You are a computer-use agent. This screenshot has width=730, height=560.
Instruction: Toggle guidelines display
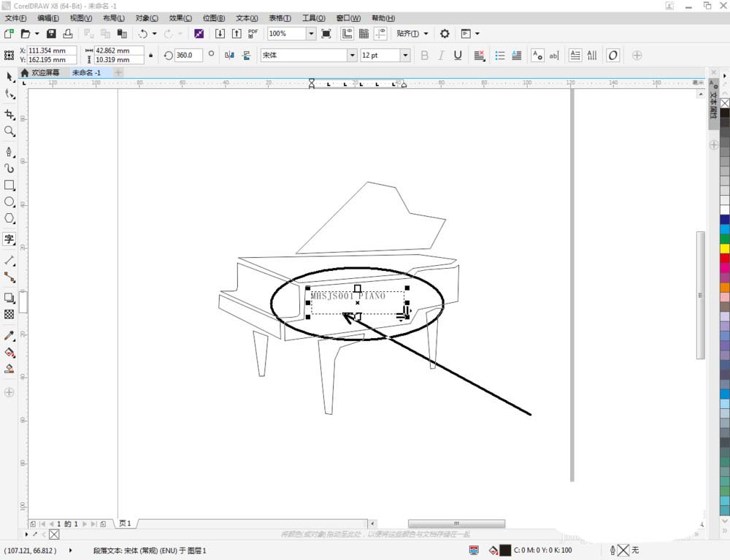pos(381,34)
